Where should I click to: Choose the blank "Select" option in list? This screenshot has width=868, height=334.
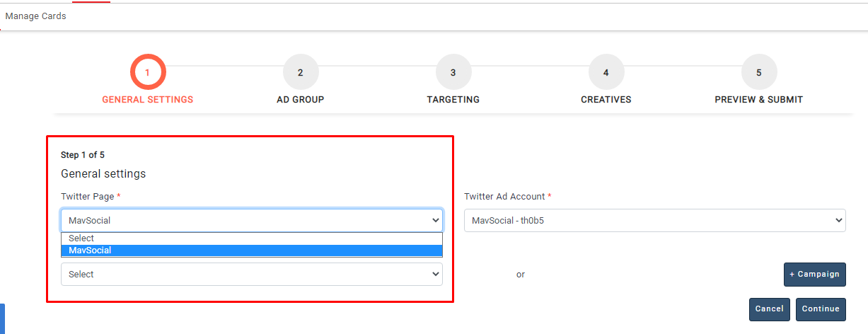pos(251,238)
